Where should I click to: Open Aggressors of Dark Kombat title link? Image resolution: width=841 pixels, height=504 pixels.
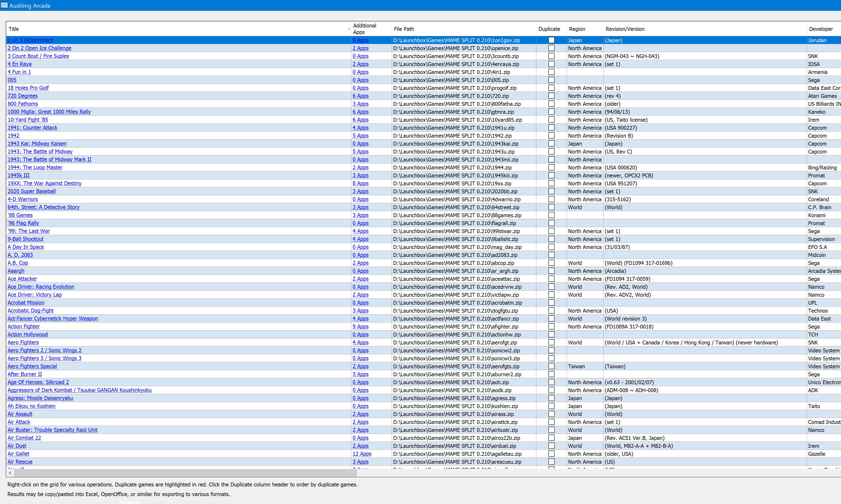tap(80, 390)
